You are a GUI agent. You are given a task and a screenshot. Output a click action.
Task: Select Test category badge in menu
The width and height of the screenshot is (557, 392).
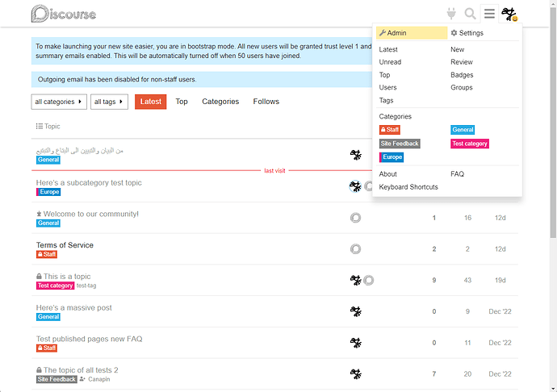[x=470, y=144]
